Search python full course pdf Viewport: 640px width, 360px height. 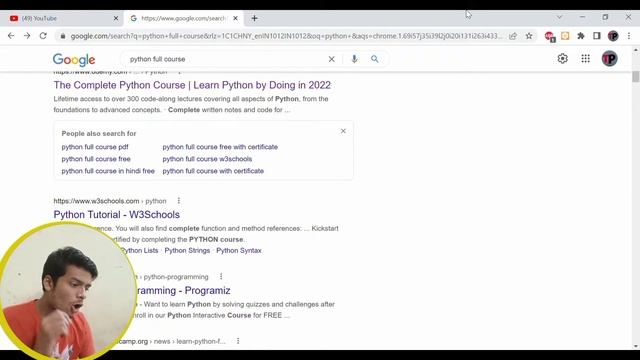coord(95,147)
